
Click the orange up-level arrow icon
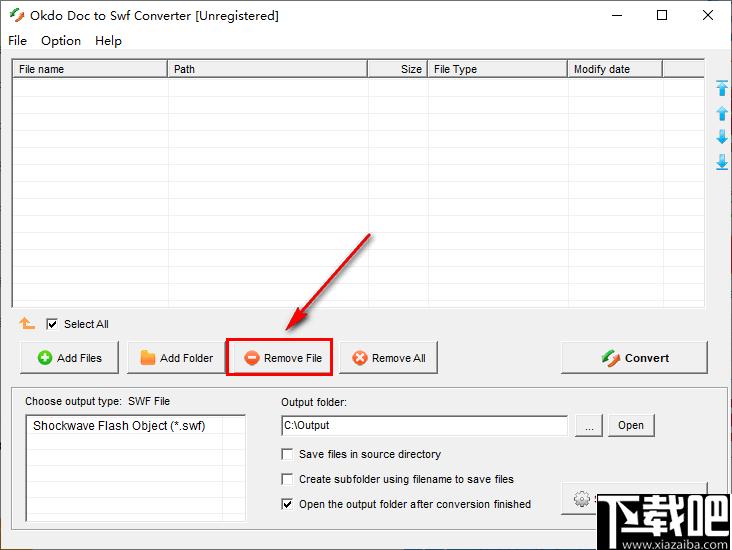(27, 323)
